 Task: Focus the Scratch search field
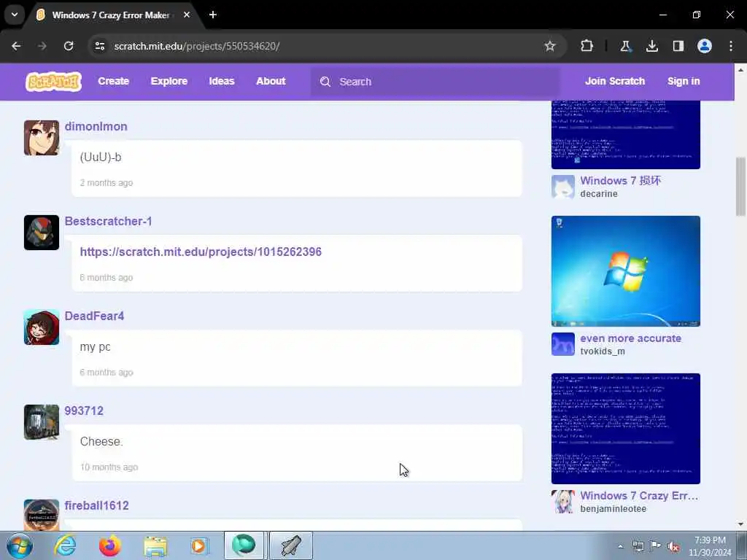pyautogui.click(x=436, y=82)
